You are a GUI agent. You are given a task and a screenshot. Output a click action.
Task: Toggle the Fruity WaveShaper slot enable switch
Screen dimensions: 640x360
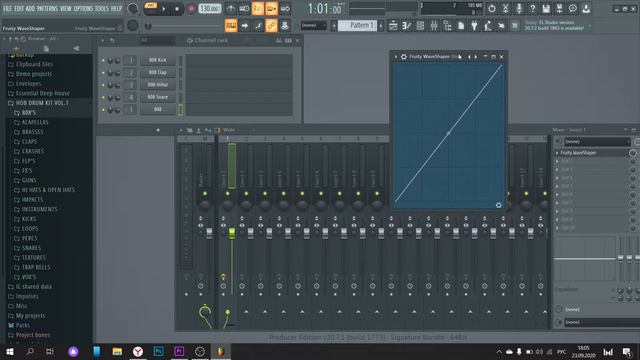point(633,153)
